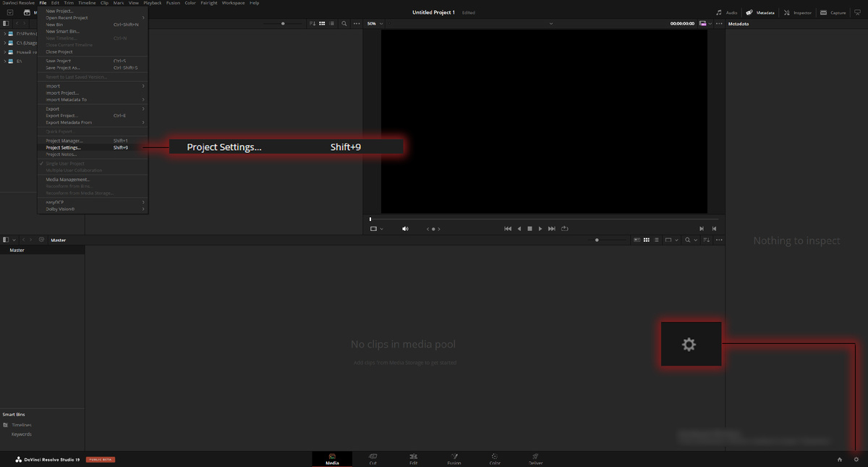Screen dimensions: 868x467
Task: Expand the C:\ drive in media storage
Action: 4,43
